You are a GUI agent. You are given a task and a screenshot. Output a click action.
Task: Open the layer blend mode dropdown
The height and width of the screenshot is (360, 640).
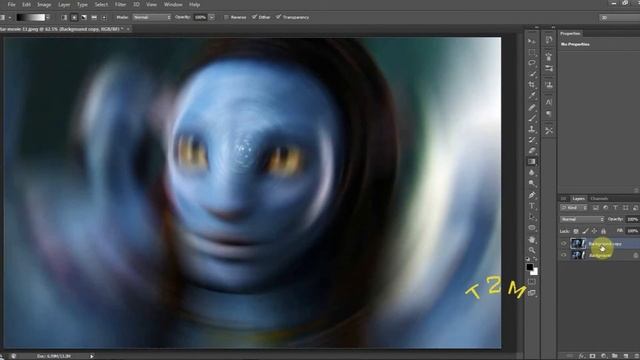(582, 219)
